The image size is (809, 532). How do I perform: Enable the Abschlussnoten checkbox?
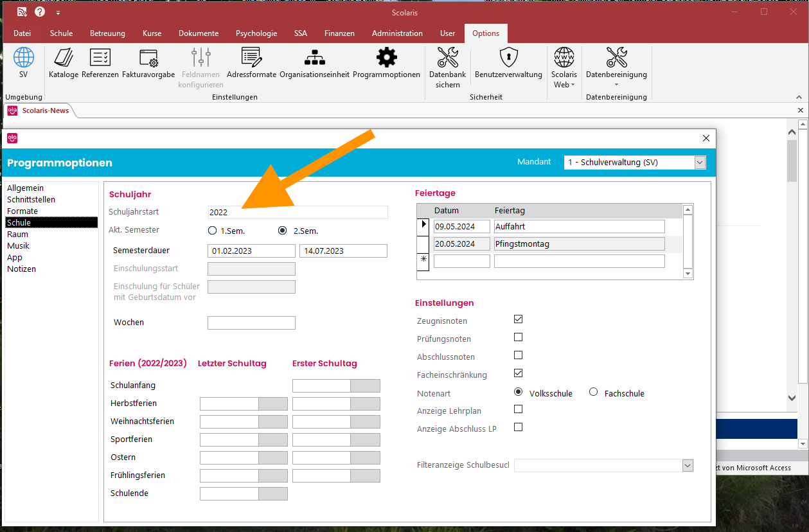pyautogui.click(x=519, y=355)
